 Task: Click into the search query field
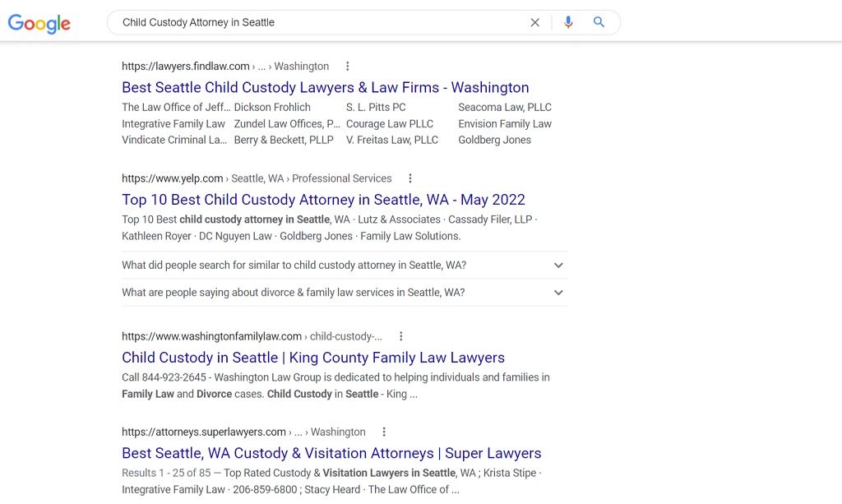[321, 22]
